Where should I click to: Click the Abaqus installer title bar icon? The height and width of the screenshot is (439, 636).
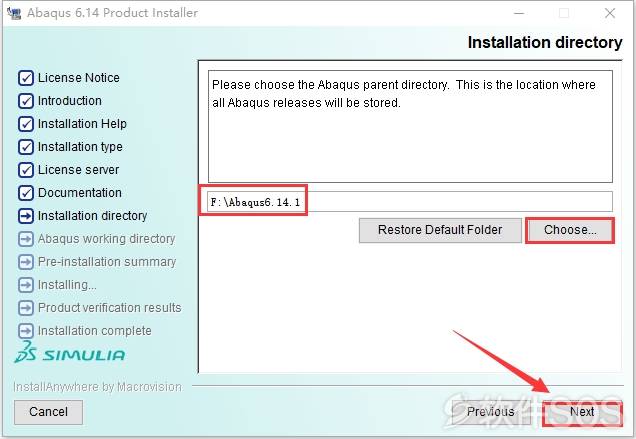pyautogui.click(x=14, y=13)
